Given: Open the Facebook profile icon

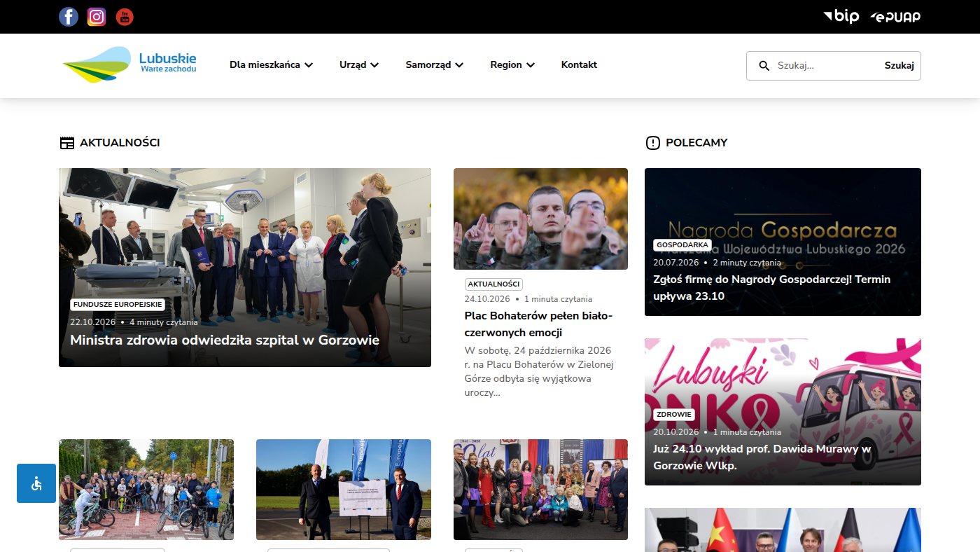Looking at the screenshot, I should point(69,17).
